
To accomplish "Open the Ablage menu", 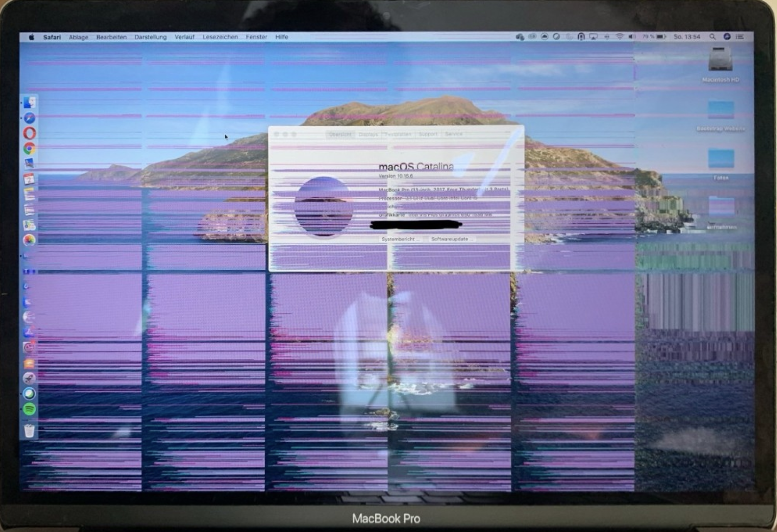I will click(79, 37).
